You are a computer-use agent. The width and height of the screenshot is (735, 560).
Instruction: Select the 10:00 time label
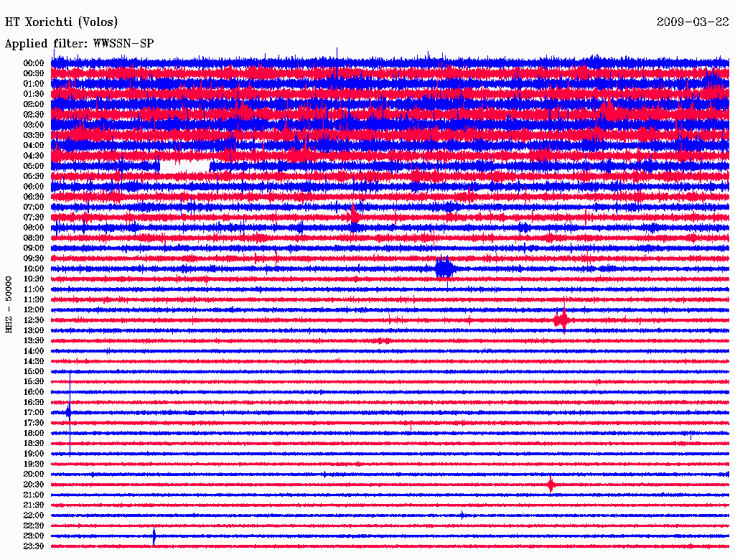[x=33, y=269]
